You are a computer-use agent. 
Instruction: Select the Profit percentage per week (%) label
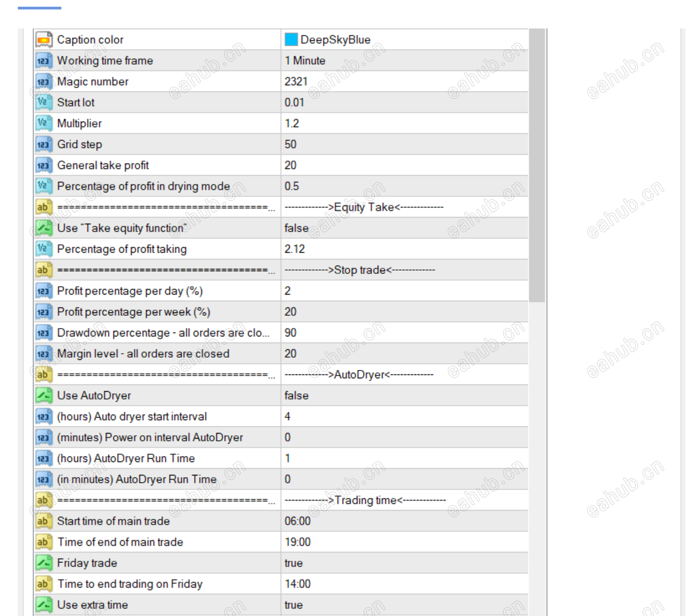(134, 311)
